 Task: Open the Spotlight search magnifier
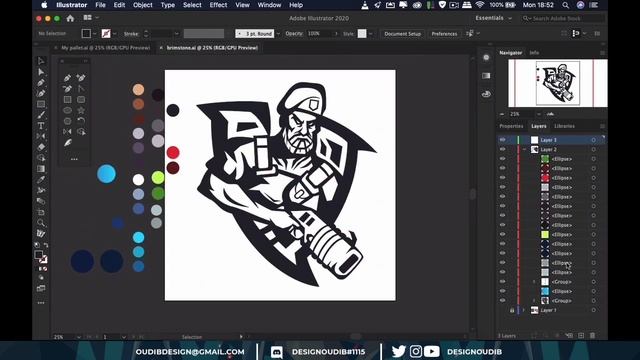coord(565,5)
